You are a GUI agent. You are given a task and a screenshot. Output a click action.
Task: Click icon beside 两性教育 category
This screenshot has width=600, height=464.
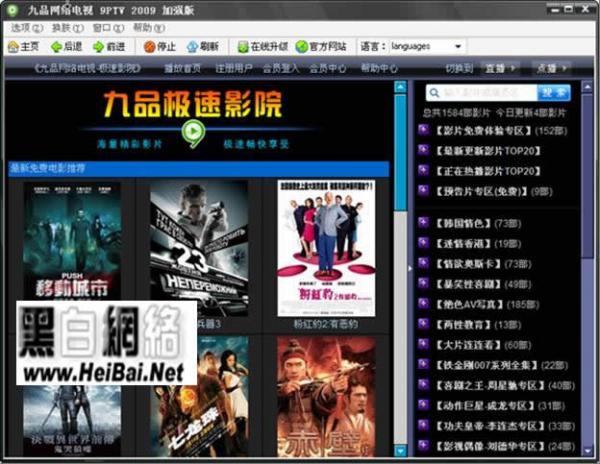(x=423, y=324)
